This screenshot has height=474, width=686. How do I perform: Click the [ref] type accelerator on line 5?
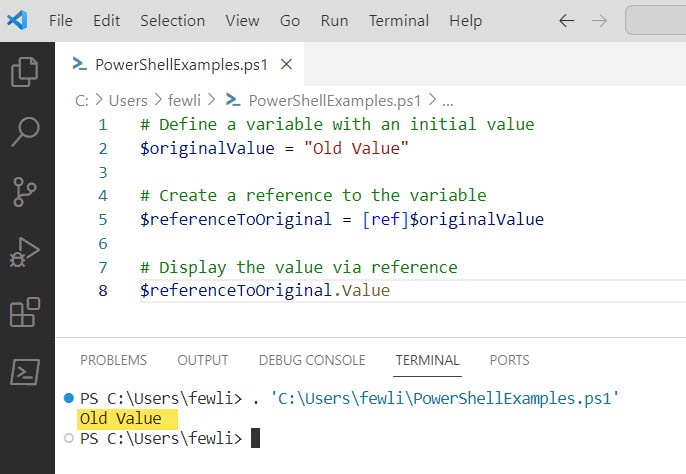[385, 219]
